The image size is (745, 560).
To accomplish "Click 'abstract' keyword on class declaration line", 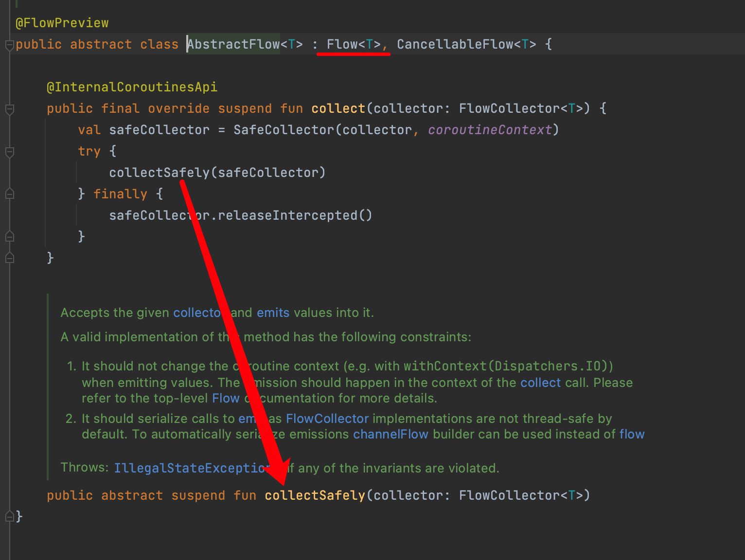I will [x=101, y=44].
